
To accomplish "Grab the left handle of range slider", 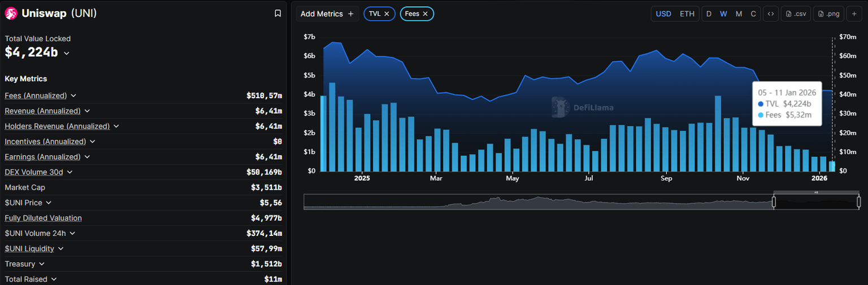I will 774,201.
